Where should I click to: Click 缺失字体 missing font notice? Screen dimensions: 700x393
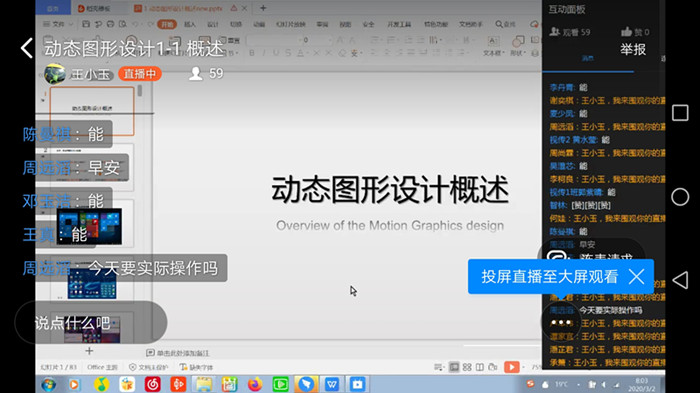(x=196, y=367)
